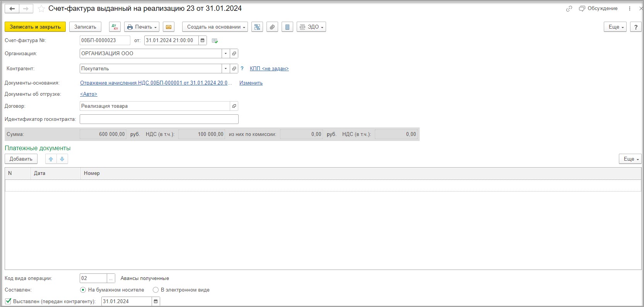Move payment row down arrow

pyautogui.click(x=62, y=159)
